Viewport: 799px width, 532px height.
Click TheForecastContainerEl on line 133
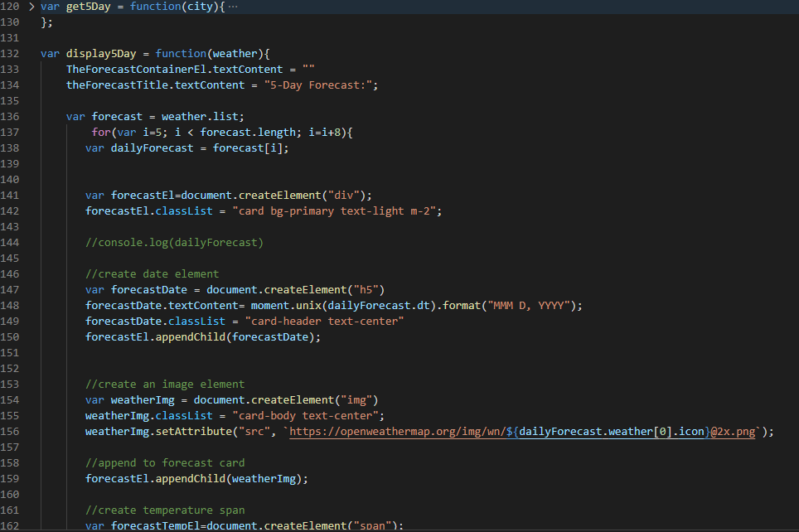pyautogui.click(x=137, y=70)
